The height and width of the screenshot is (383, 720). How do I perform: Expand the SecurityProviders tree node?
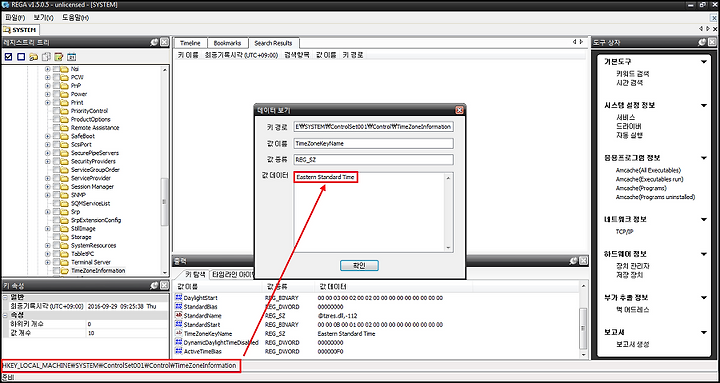[x=48, y=161]
